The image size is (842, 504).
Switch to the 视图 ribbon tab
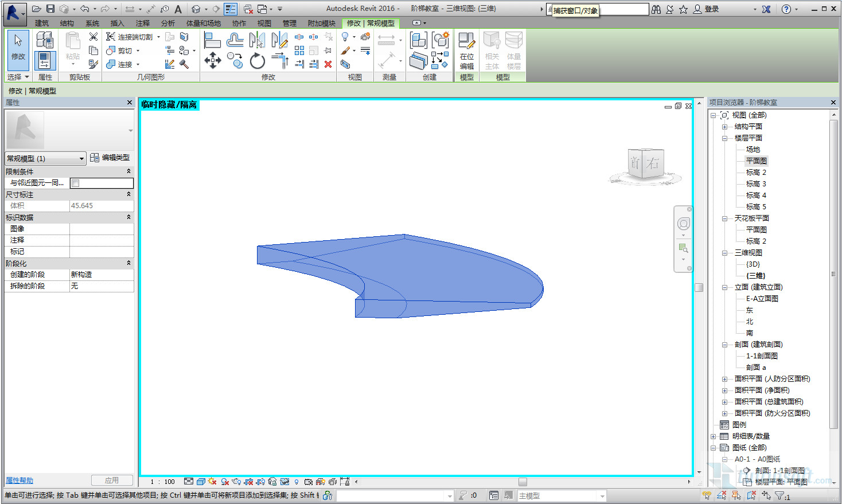tap(264, 23)
